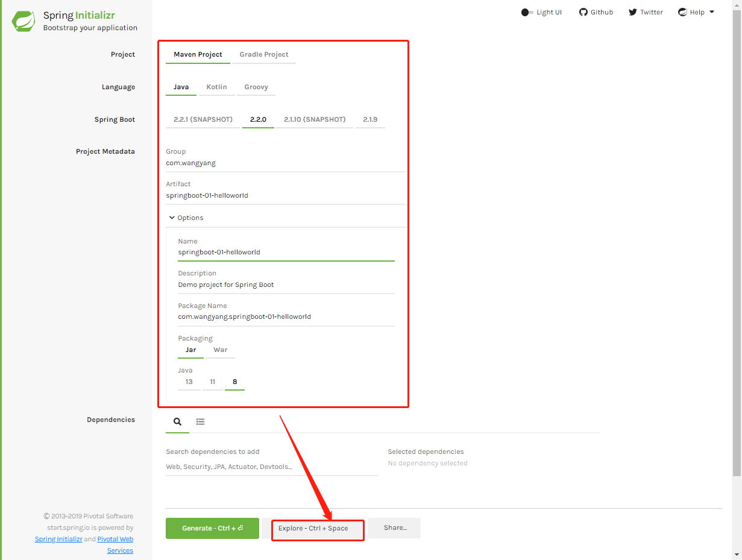This screenshot has height=560, width=742.
Task: Toggle the Light UI switch
Action: [x=528, y=12]
